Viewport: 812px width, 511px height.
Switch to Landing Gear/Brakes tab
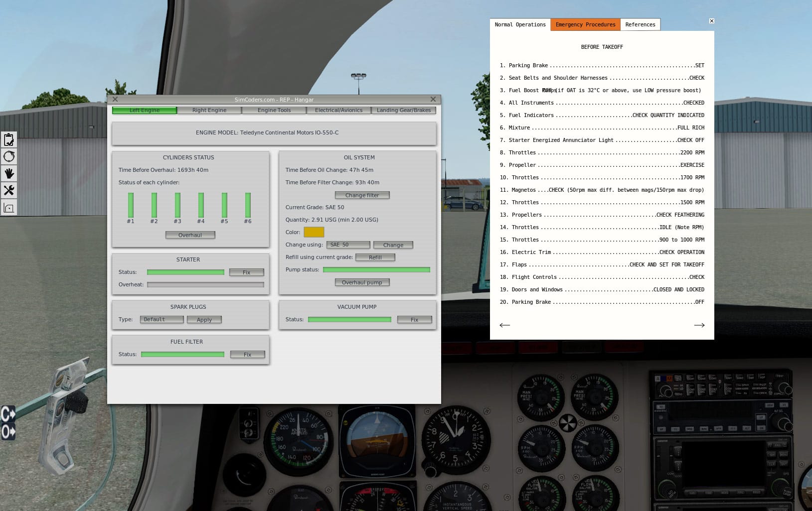pos(403,110)
